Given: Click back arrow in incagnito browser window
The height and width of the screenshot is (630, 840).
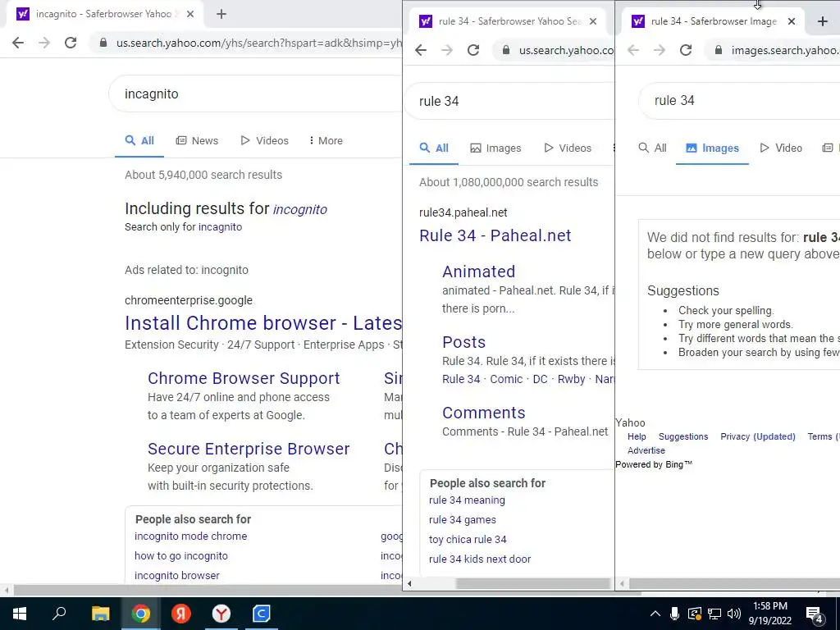Looking at the screenshot, I should [18, 43].
